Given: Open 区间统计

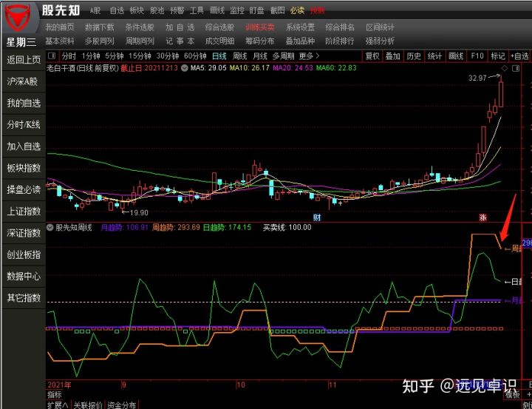Looking at the screenshot, I should [x=380, y=27].
